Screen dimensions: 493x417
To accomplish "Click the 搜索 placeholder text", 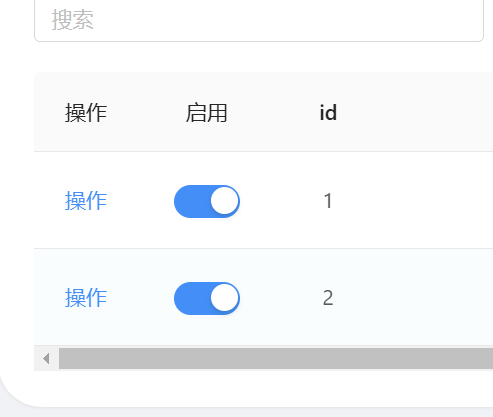I will point(73,20).
